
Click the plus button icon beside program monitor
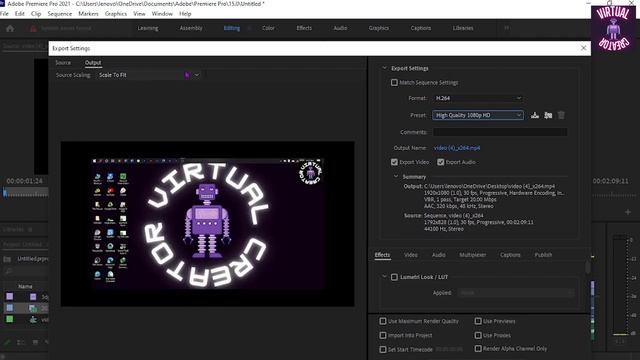[x=628, y=212]
